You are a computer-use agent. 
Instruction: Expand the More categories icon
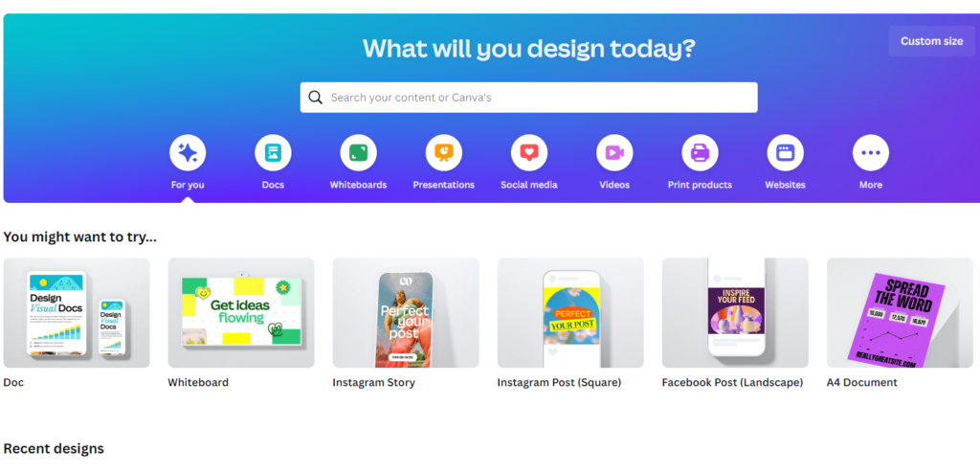click(x=871, y=152)
